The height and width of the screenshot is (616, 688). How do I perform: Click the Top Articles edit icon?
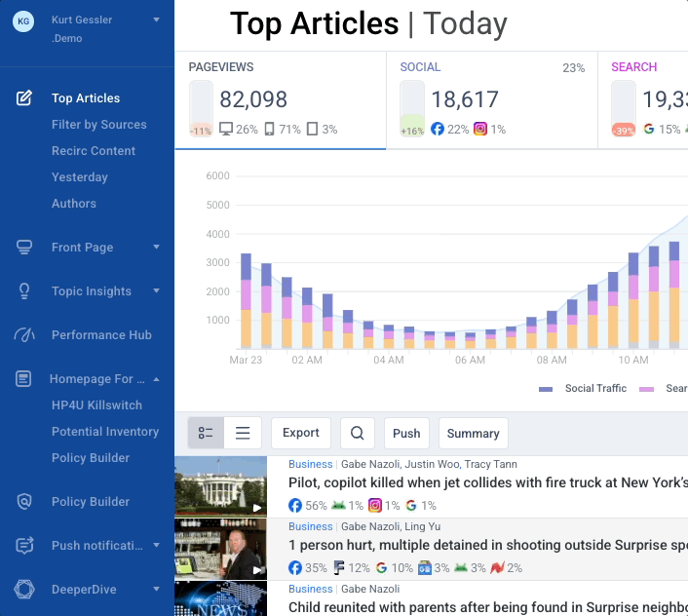(x=25, y=98)
